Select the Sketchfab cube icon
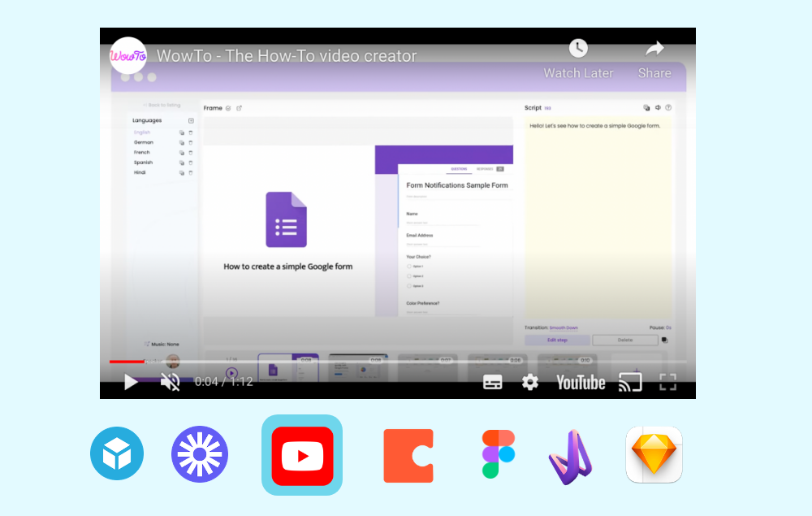This screenshot has height=516, width=812. click(x=117, y=453)
